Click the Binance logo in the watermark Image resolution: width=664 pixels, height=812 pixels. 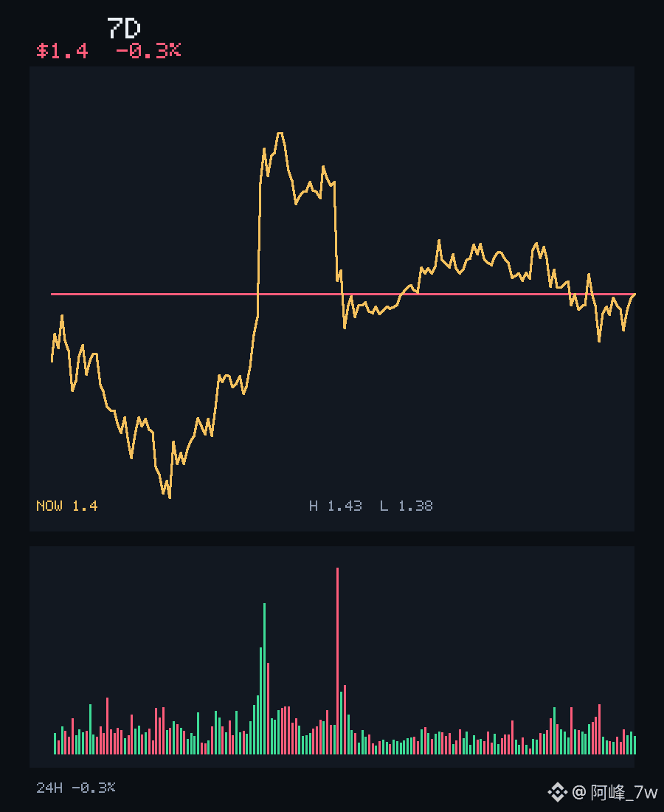[557, 792]
